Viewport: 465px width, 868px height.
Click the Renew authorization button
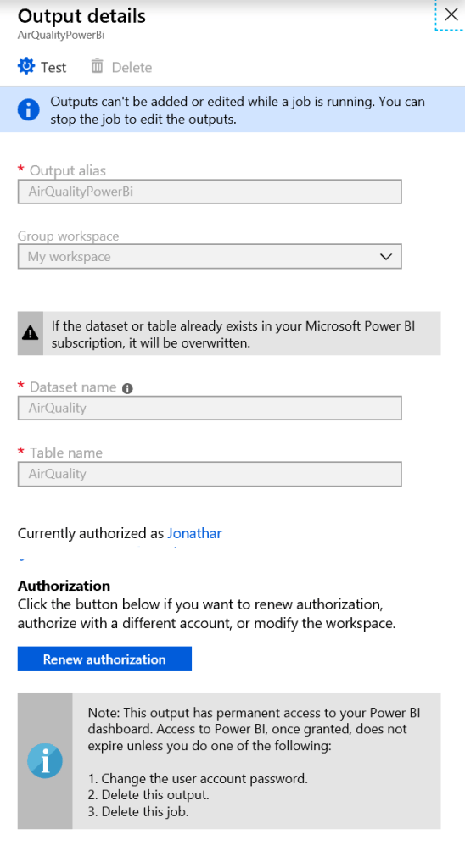(104, 659)
